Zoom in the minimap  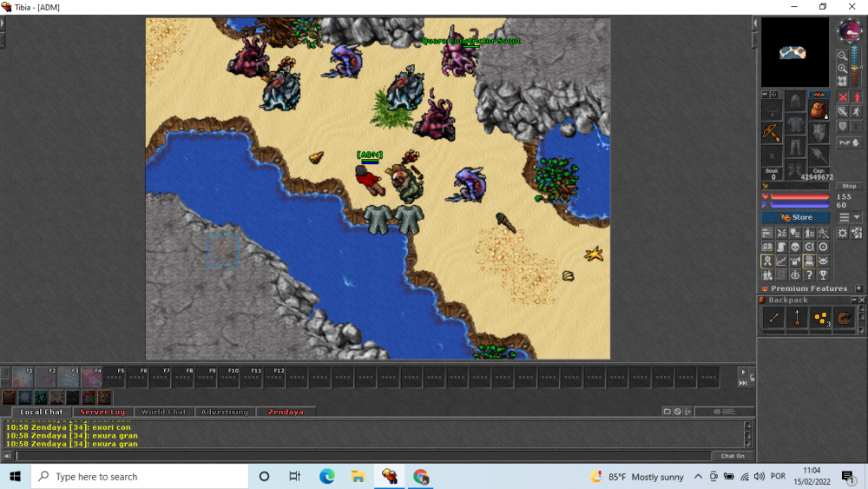tap(843, 69)
